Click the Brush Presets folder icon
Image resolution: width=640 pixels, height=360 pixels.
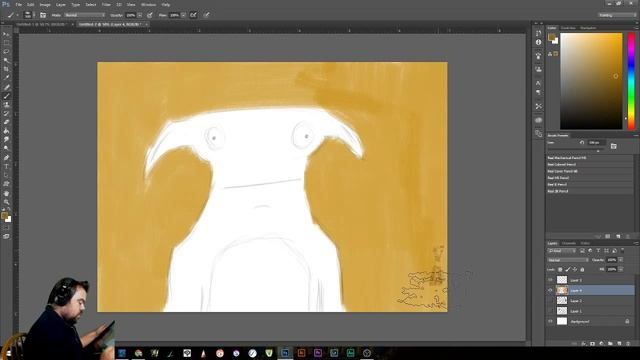point(613,146)
